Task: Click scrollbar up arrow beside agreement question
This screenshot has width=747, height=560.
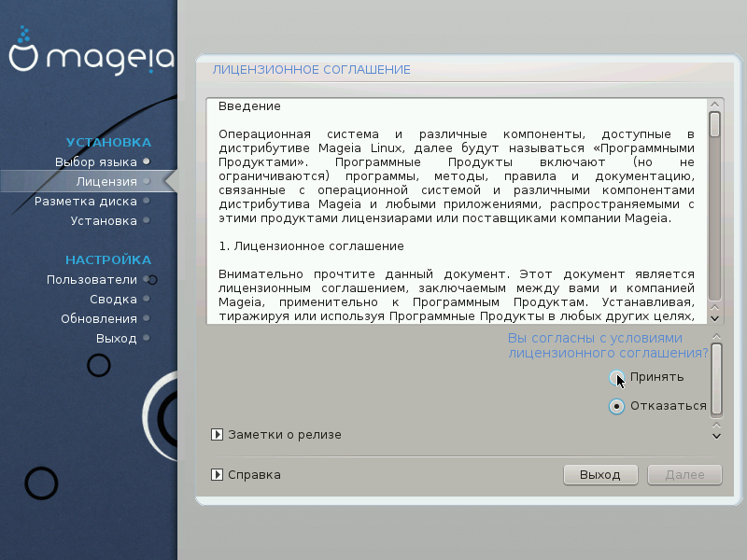Action: (x=716, y=336)
